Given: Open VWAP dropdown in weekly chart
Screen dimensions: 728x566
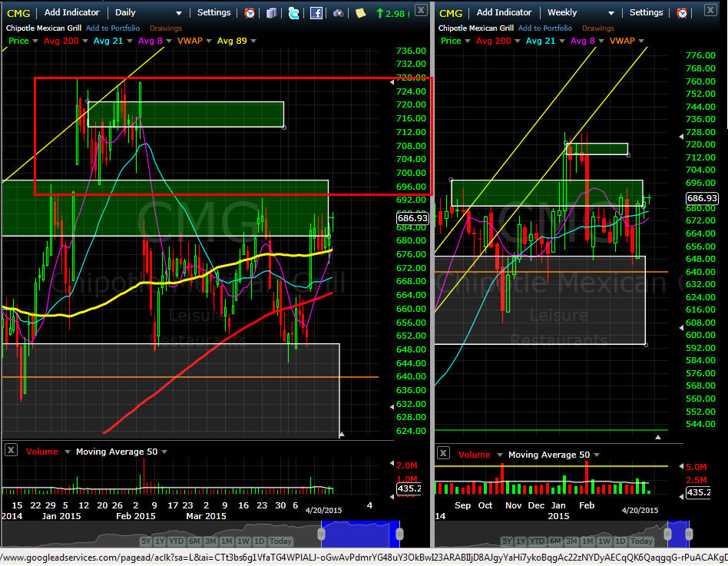Looking at the screenshot, I should tap(641, 41).
